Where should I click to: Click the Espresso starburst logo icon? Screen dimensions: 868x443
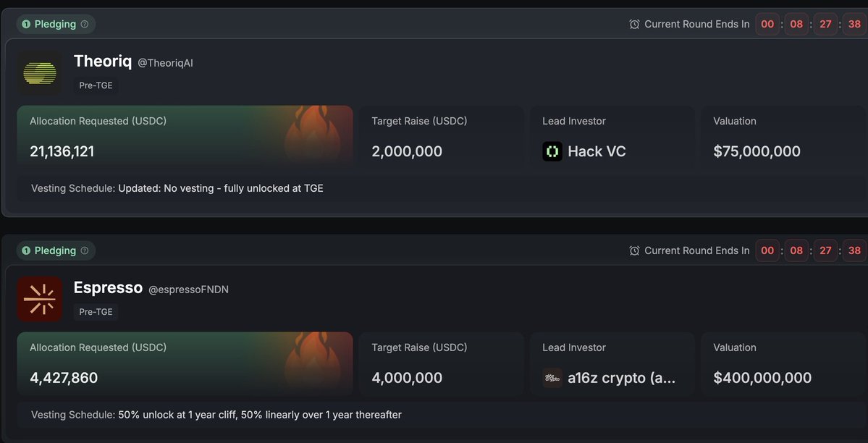(40, 300)
